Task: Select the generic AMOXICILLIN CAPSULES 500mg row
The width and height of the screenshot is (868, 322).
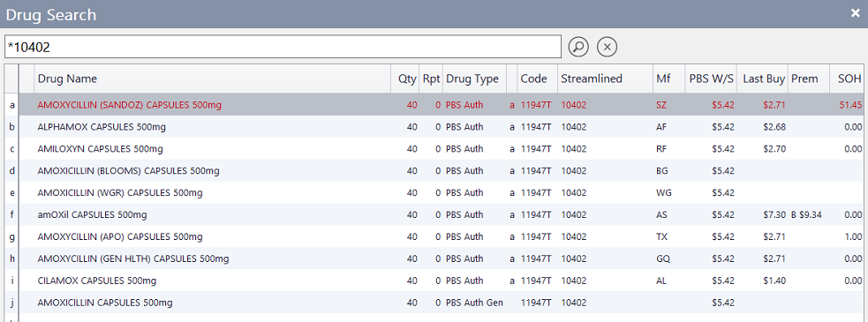Action: point(442,303)
